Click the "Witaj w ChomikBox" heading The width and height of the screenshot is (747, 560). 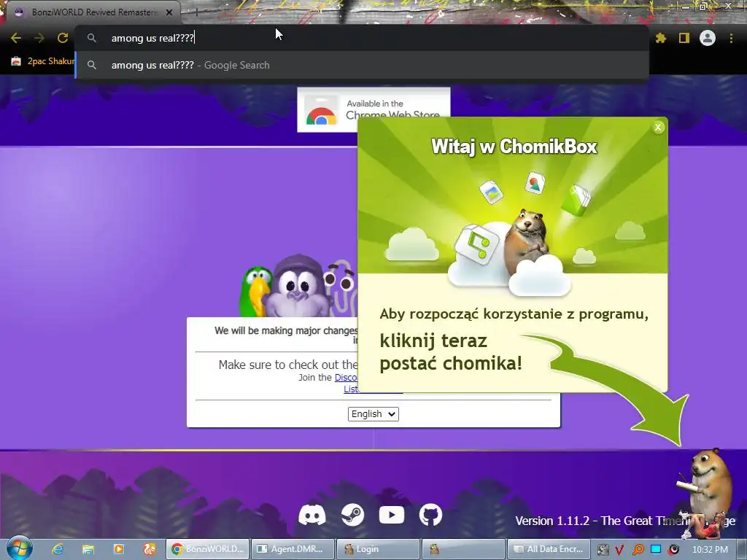(x=514, y=146)
